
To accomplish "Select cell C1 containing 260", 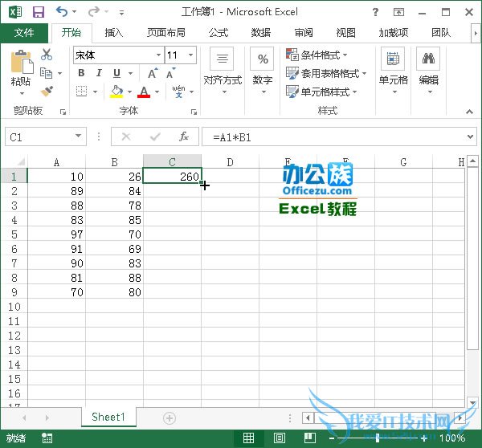I will tap(172, 177).
